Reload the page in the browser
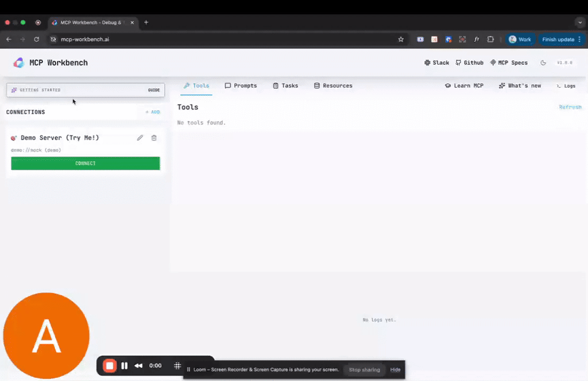 36,40
